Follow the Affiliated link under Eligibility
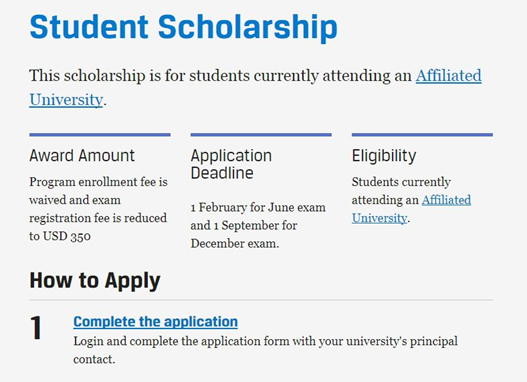527x382 pixels. [446, 200]
